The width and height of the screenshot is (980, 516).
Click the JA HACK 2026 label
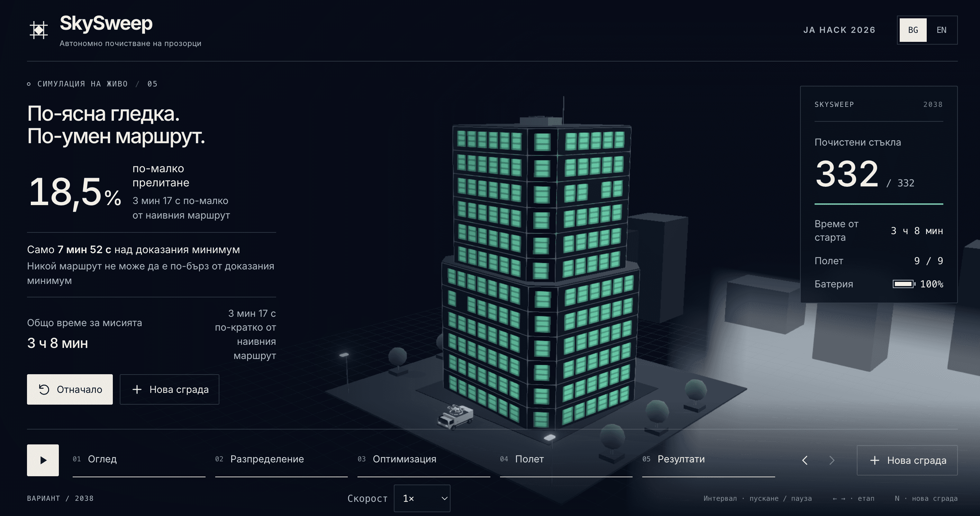(839, 30)
